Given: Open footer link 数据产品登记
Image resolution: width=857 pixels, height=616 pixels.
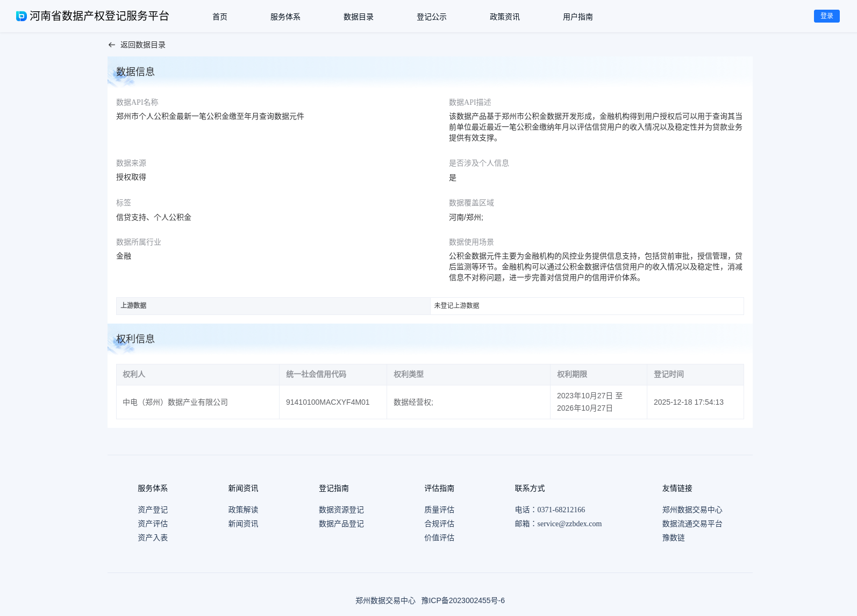Looking at the screenshot, I should pyautogui.click(x=341, y=524).
